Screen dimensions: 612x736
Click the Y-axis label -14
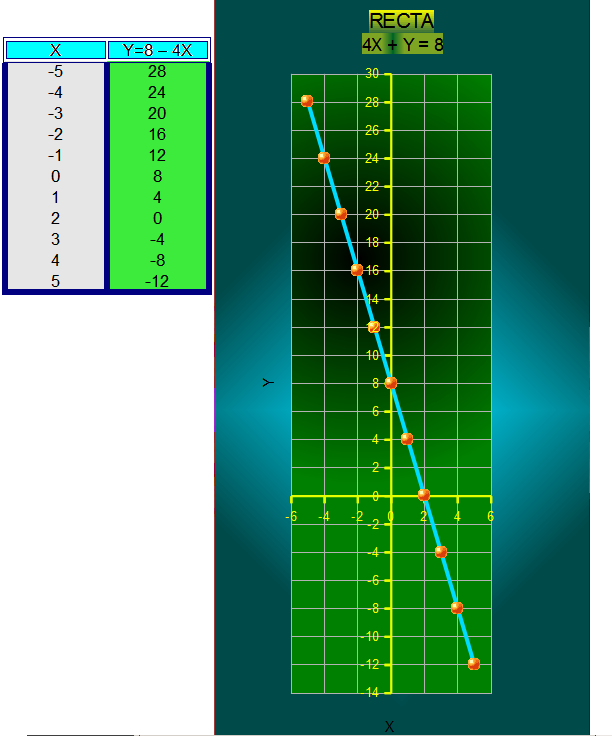tap(370, 692)
